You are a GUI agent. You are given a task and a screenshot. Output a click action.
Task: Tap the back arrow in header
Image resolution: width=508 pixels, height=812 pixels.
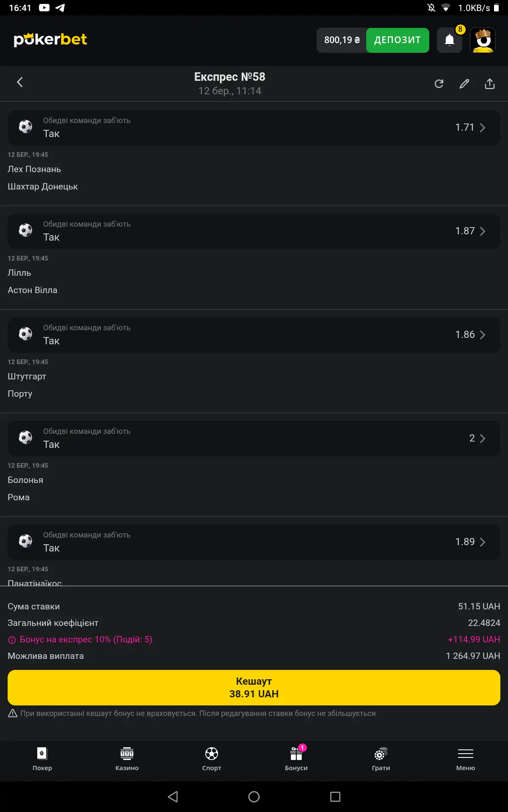pos(19,82)
